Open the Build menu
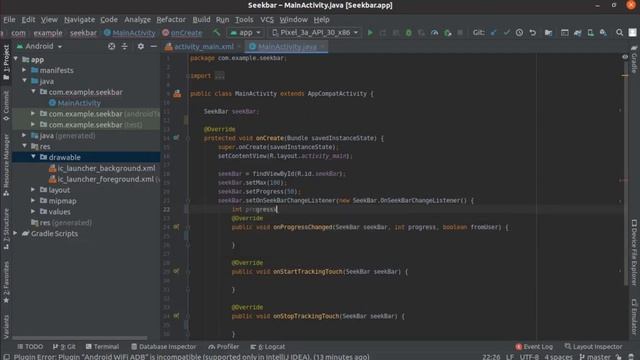This screenshot has width=640, height=360. coord(201,20)
